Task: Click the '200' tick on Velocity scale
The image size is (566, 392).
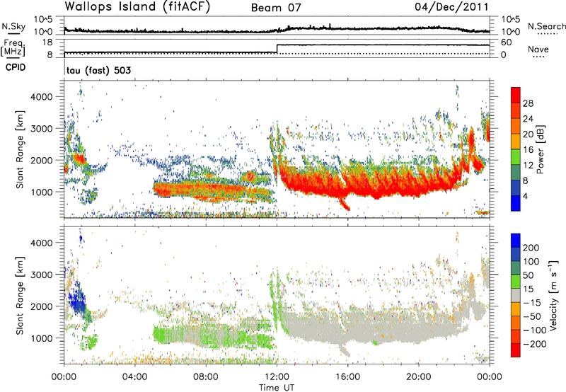Action: [x=531, y=248]
